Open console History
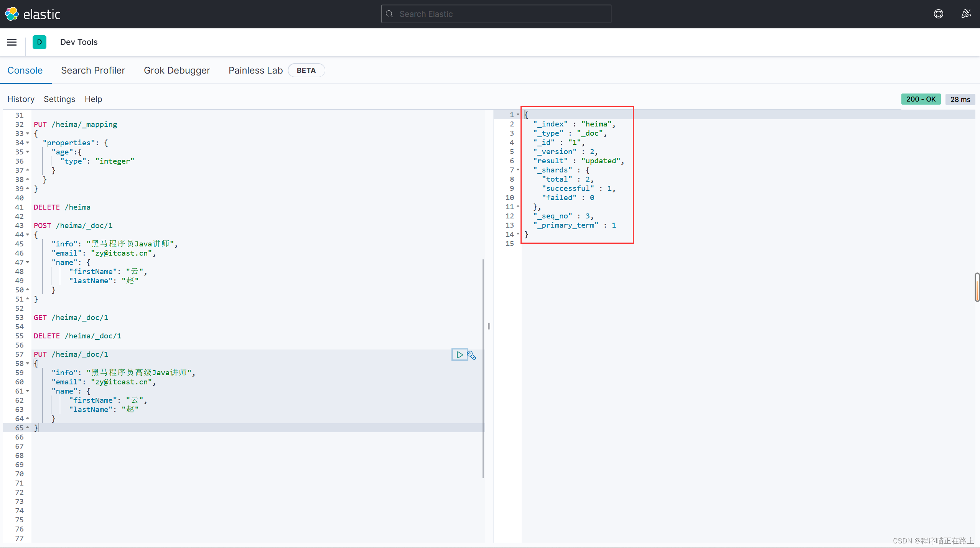Image resolution: width=980 pixels, height=548 pixels. 21,99
